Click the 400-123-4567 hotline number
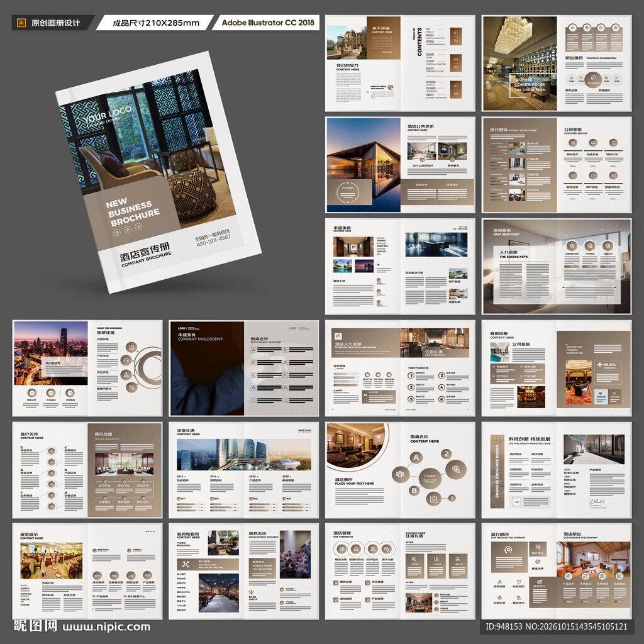 pyautogui.click(x=214, y=241)
